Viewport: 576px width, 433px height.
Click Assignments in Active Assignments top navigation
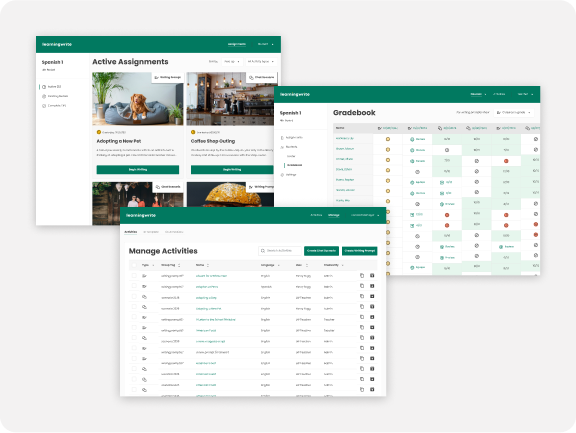(237, 44)
